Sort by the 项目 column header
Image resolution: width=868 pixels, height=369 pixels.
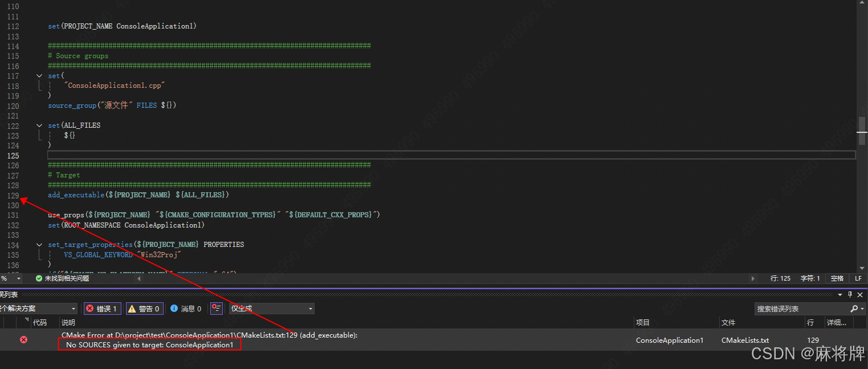coord(677,323)
